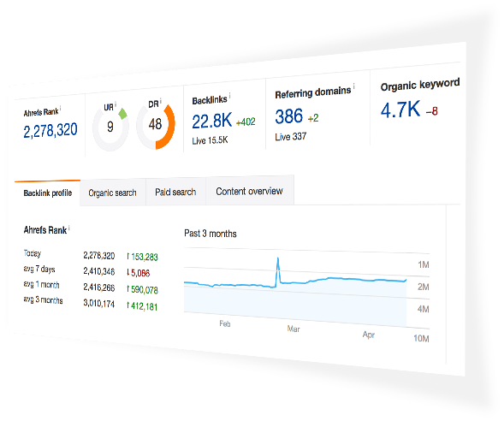
Task: Click the Apr label on chart axis
Action: [369, 335]
